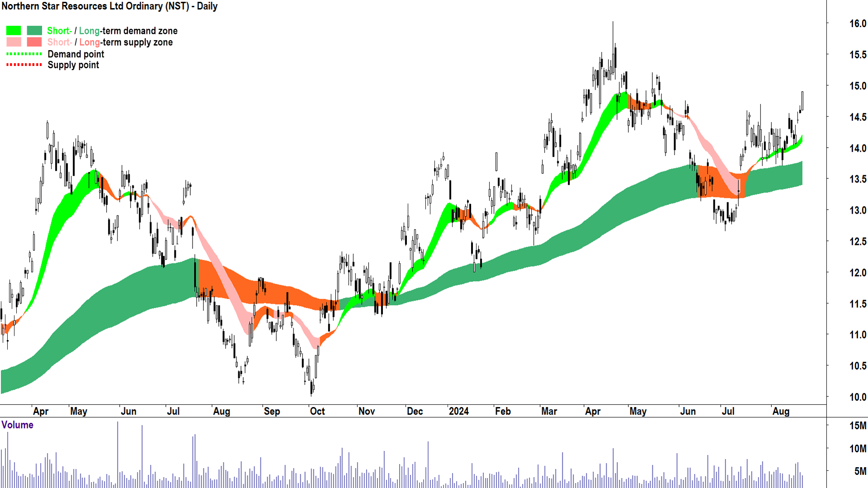This screenshot has height=488, width=868.
Task: Click the Volume panel label
Action: click(17, 425)
